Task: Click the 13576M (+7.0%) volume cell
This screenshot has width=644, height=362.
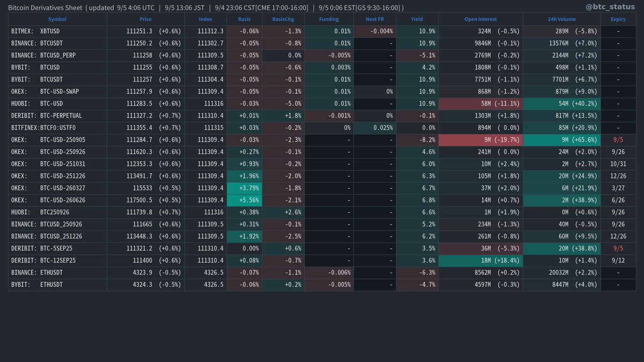Action: (x=562, y=43)
